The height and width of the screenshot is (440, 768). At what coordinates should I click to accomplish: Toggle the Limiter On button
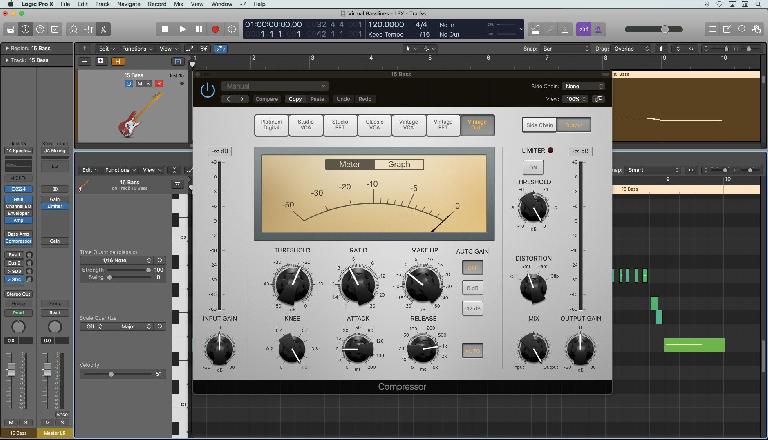[533, 167]
